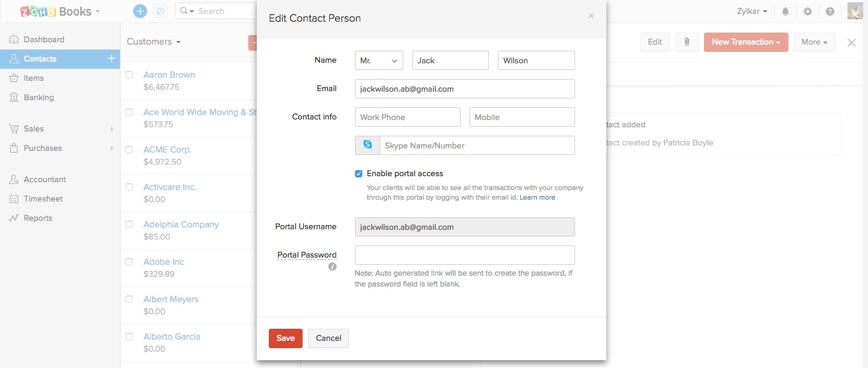
Task: Click the quick create plus icon
Action: click(140, 11)
